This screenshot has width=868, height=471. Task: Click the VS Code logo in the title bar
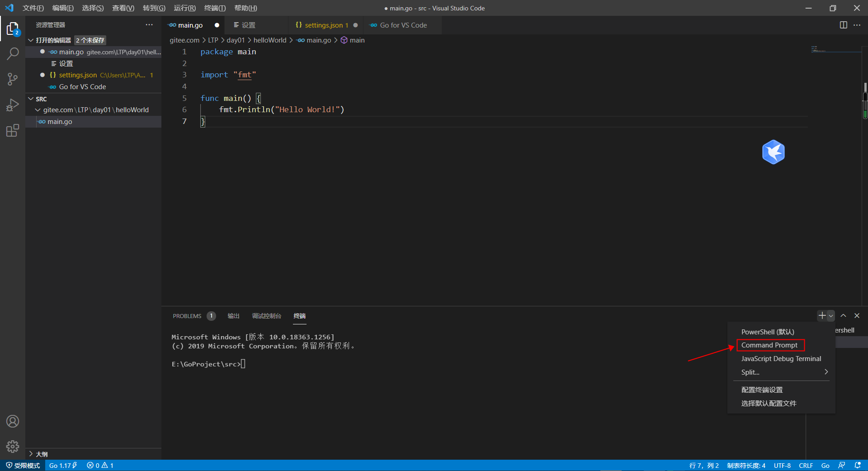(9, 8)
